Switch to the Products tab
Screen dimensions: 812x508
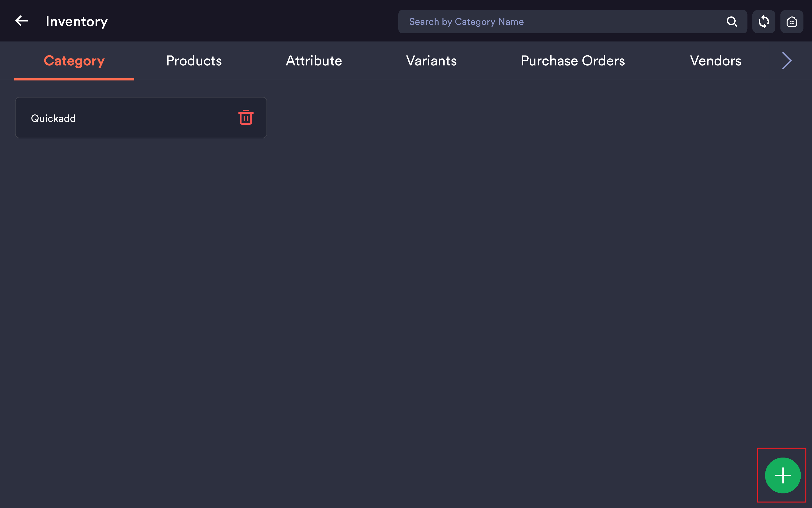pyautogui.click(x=194, y=61)
